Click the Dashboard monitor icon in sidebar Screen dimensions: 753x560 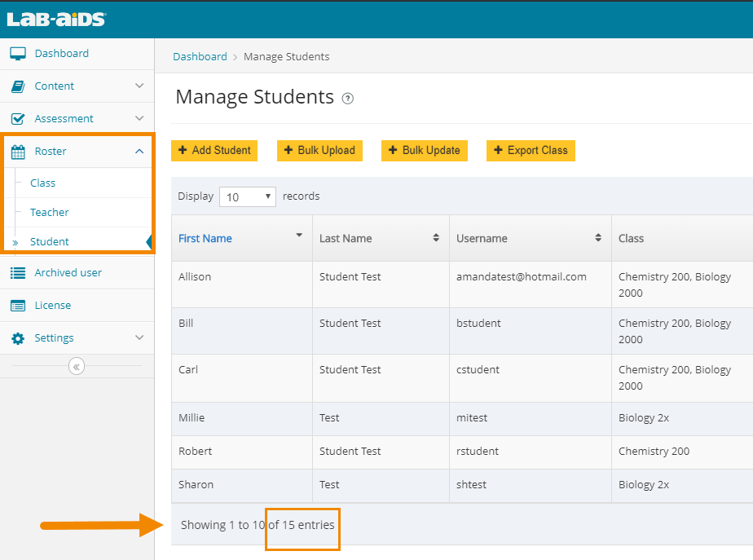(x=18, y=54)
